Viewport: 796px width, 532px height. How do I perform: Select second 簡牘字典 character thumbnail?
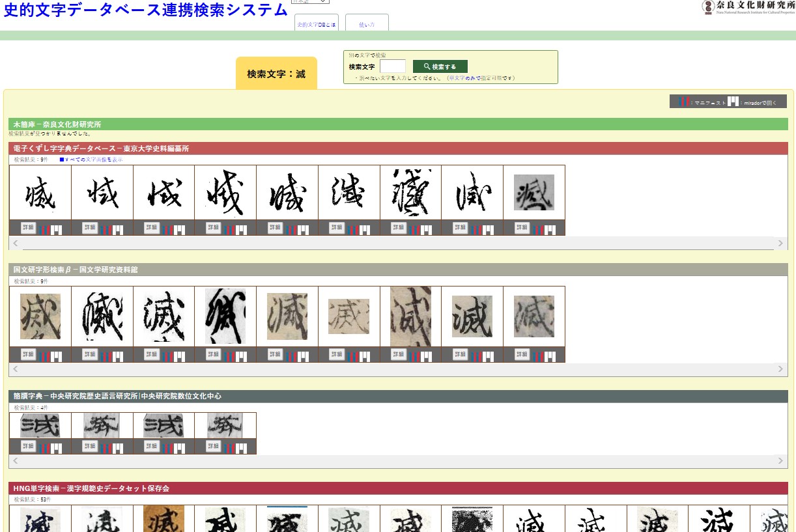[x=102, y=425]
